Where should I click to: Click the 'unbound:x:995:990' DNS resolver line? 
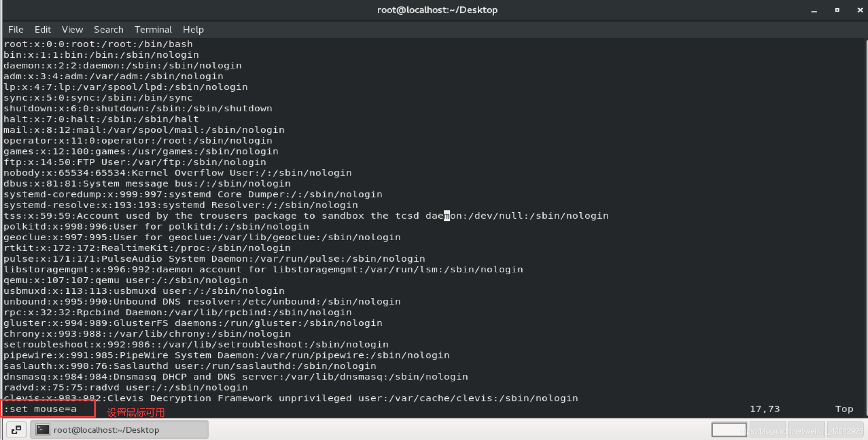[x=202, y=302]
